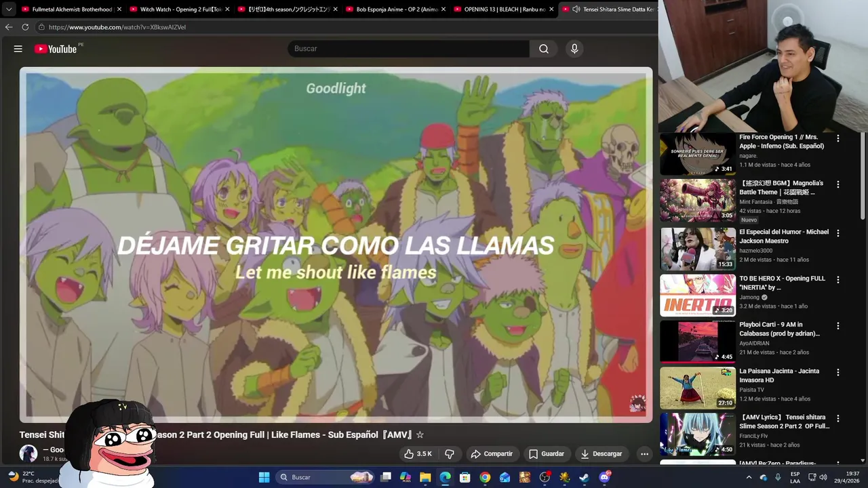Click the uploader channel avatar below video

(28, 453)
